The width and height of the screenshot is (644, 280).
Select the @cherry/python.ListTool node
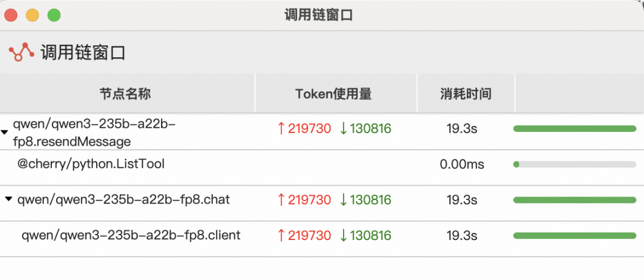(x=91, y=164)
